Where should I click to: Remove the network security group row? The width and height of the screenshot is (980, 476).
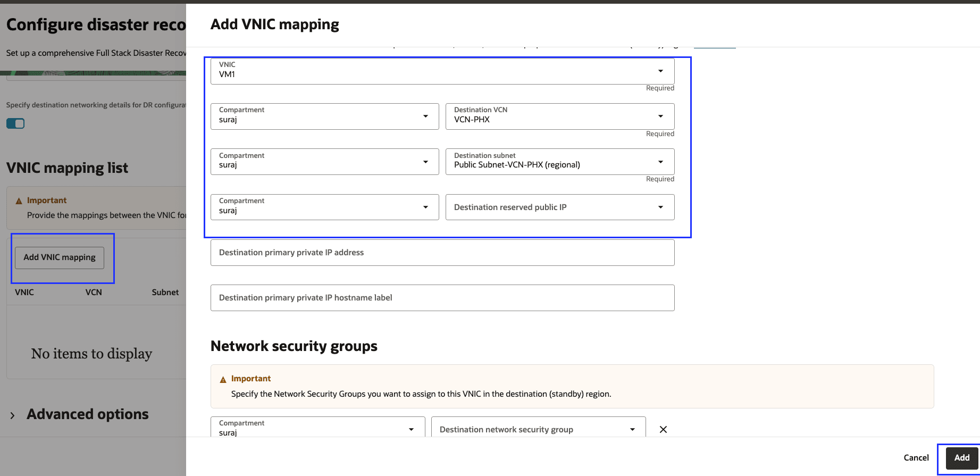pyautogui.click(x=663, y=429)
